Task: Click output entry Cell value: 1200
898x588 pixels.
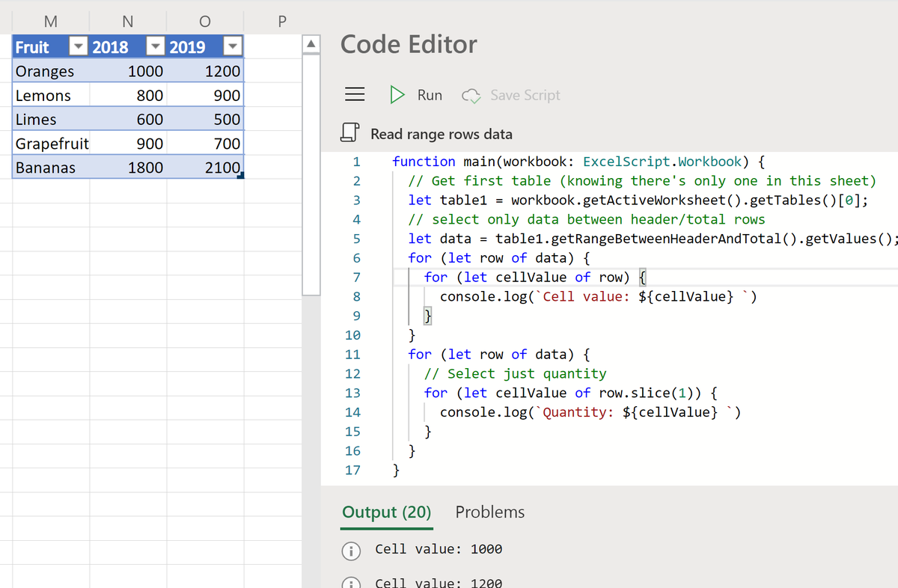Action: pyautogui.click(x=439, y=583)
